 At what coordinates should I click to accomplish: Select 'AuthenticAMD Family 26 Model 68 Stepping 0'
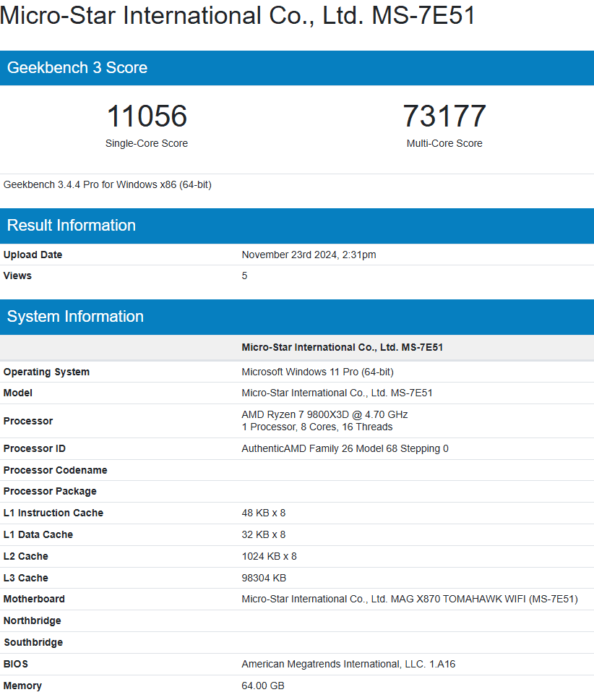pos(345,448)
